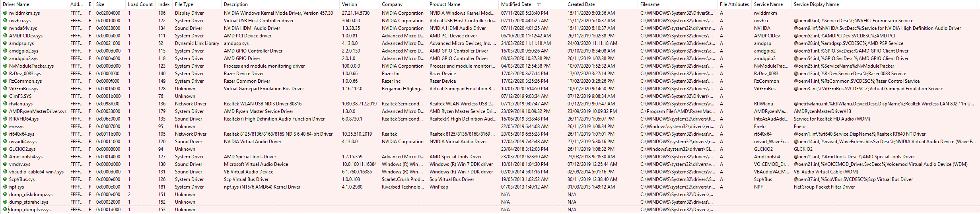
Task: Sort by the File Attributes column header
Action: tap(734, 4)
